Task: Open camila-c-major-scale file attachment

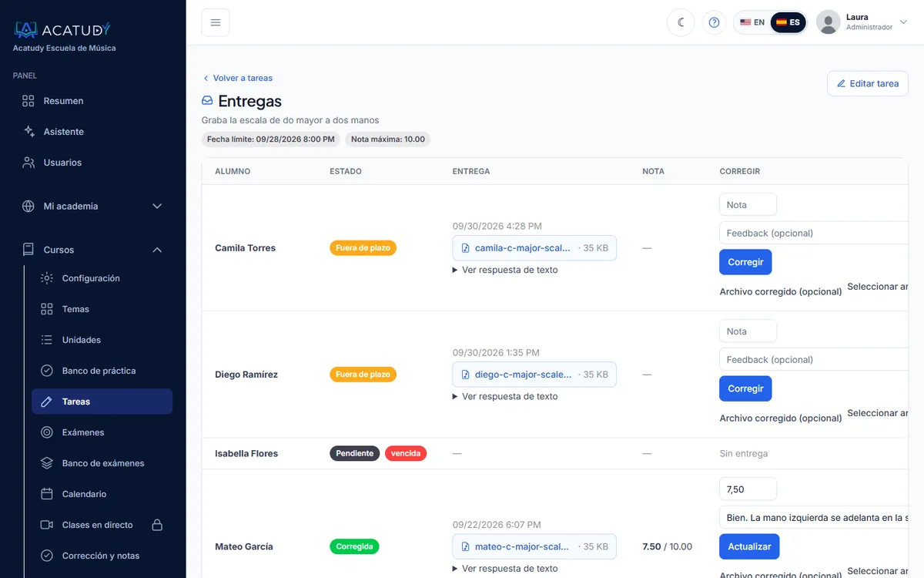Action: (534, 248)
